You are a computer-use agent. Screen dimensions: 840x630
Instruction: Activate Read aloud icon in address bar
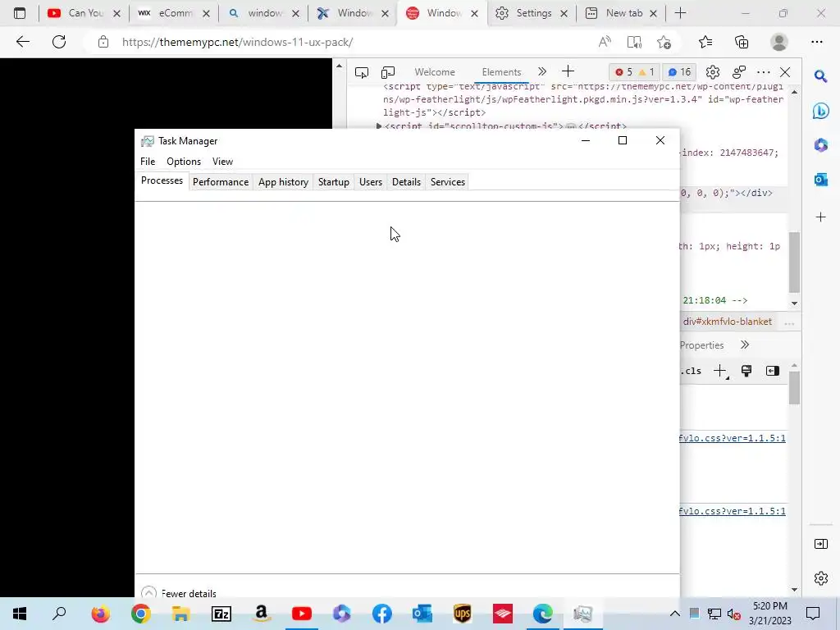click(x=605, y=42)
